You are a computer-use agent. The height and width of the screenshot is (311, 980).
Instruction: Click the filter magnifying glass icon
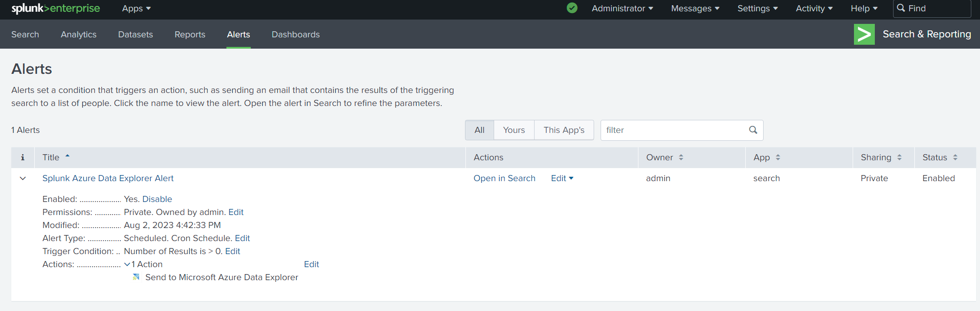tap(753, 130)
